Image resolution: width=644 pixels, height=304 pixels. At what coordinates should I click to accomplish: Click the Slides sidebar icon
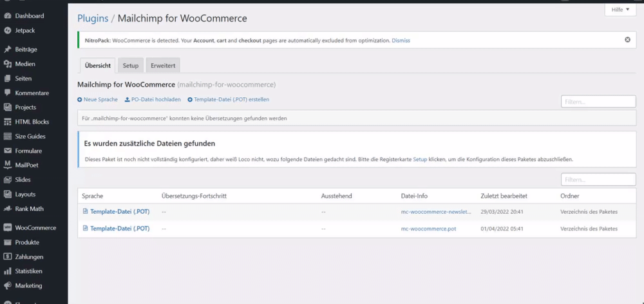(x=7, y=180)
